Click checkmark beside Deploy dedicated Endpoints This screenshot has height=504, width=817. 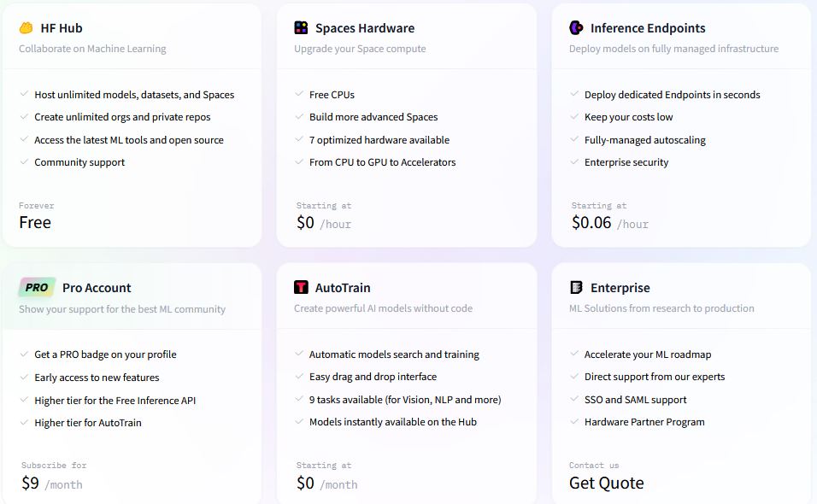[574, 94]
